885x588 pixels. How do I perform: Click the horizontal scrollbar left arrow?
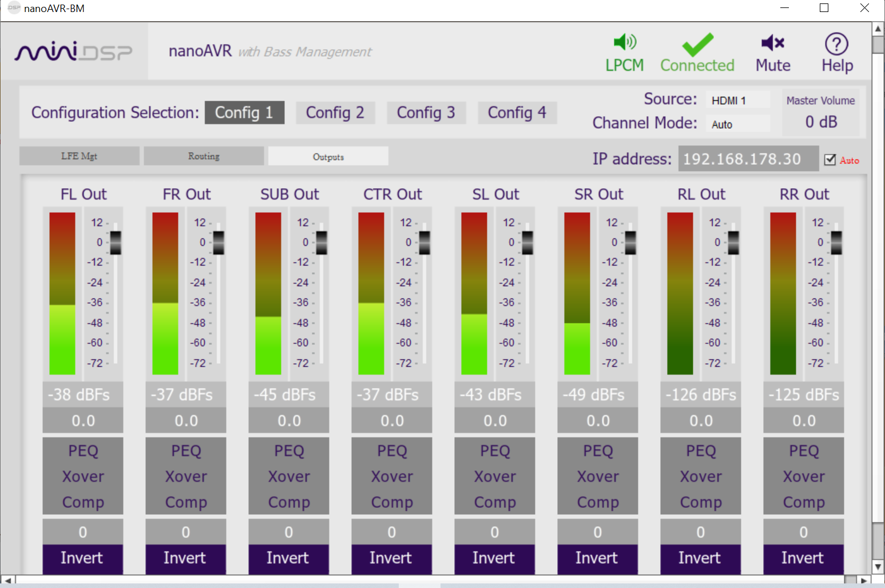[7, 581]
